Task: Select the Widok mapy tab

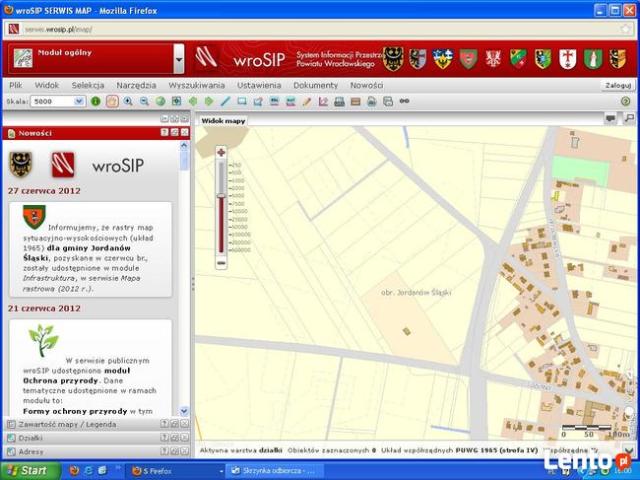Action: [x=222, y=120]
